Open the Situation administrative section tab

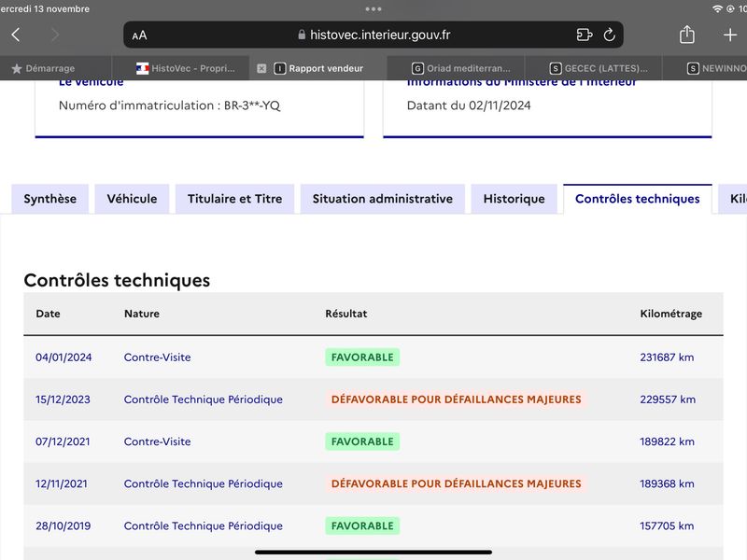coord(383,199)
